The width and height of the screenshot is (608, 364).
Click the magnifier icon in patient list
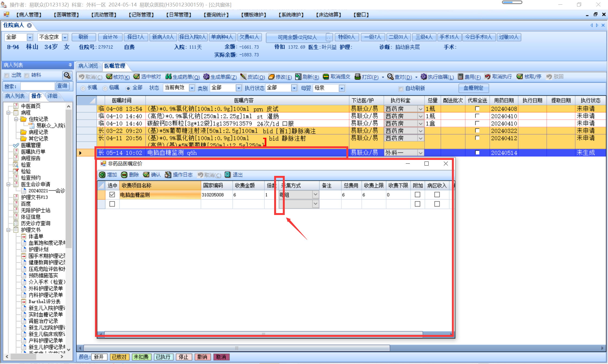point(67,75)
